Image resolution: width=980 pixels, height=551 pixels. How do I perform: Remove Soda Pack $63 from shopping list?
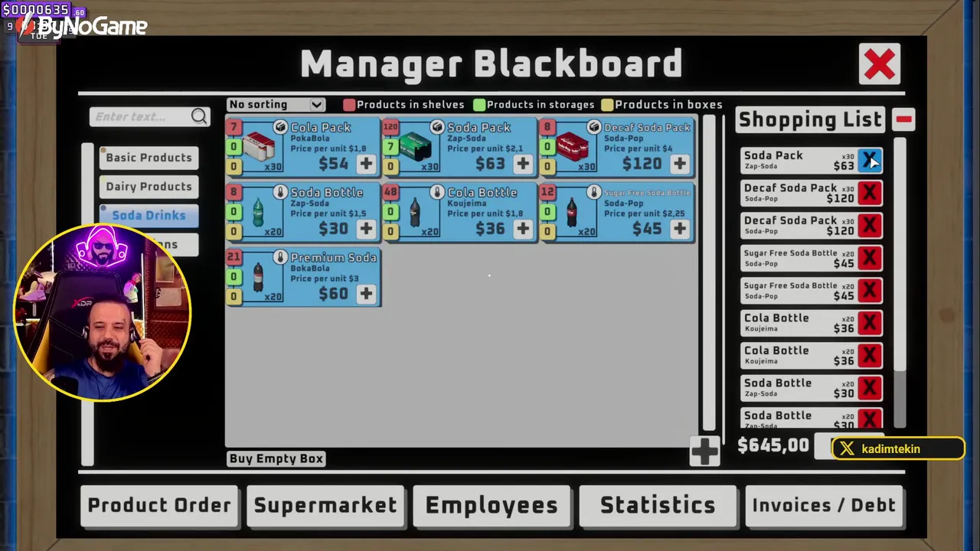(x=870, y=161)
